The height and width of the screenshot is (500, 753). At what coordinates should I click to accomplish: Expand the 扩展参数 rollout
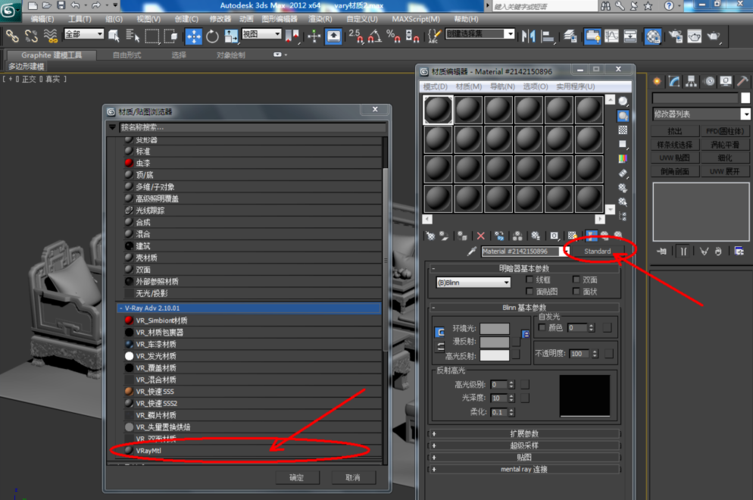(x=524, y=433)
